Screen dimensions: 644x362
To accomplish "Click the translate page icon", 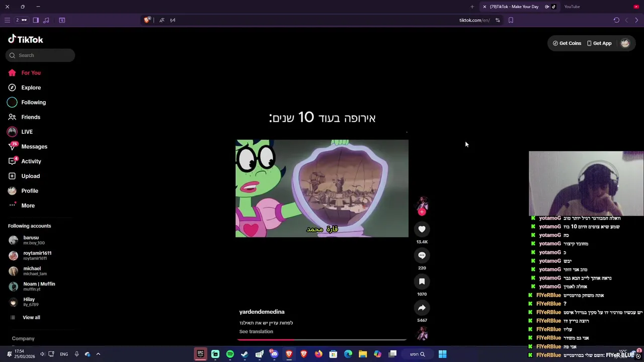I will point(162,20).
